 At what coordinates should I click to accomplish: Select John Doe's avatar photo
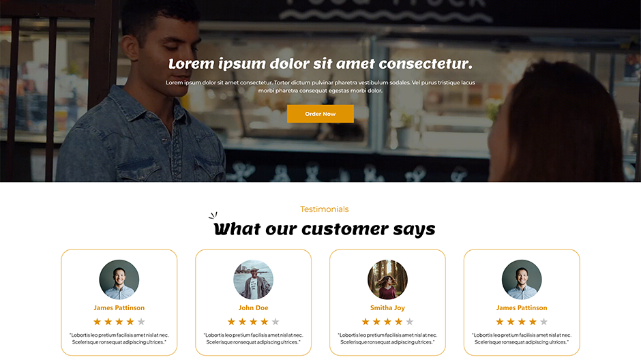(x=253, y=279)
